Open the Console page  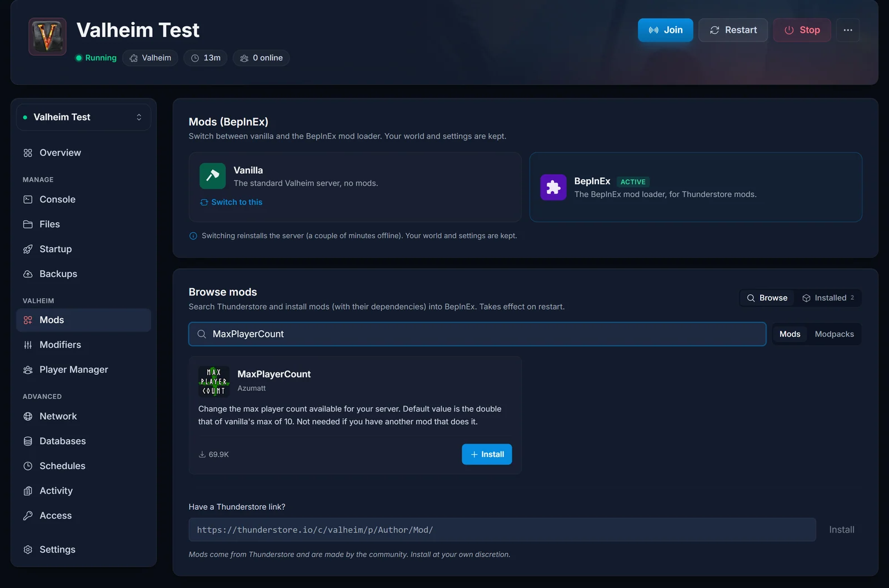click(x=83, y=199)
